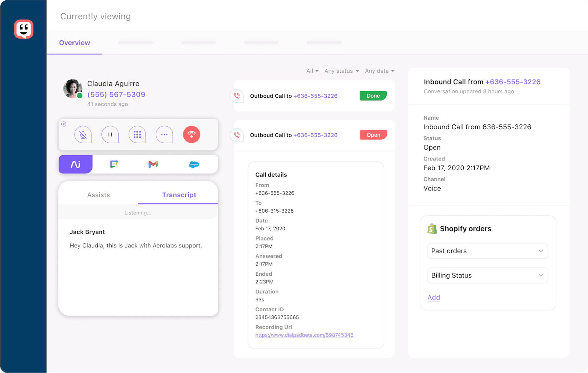
Task: Expand the All filter dropdown
Action: [312, 71]
